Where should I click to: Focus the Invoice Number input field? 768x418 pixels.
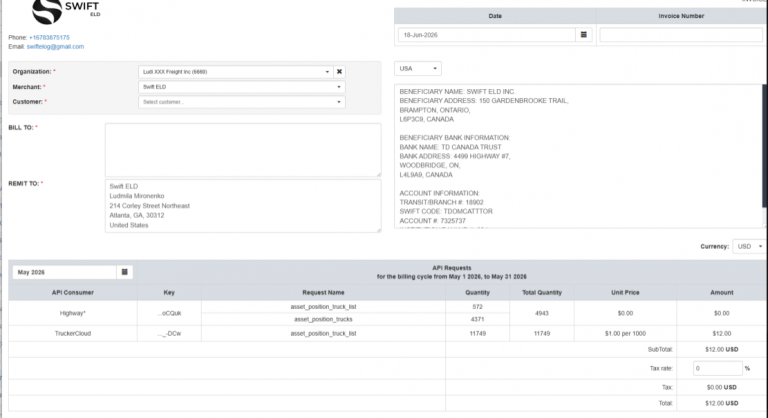click(x=681, y=35)
